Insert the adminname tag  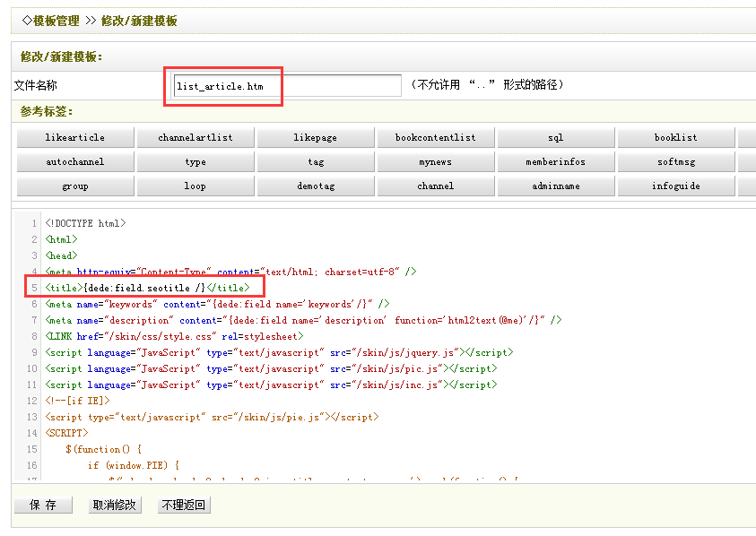[x=556, y=186]
